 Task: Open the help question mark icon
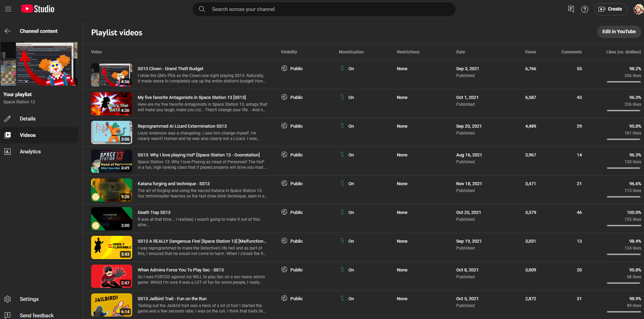point(585,9)
